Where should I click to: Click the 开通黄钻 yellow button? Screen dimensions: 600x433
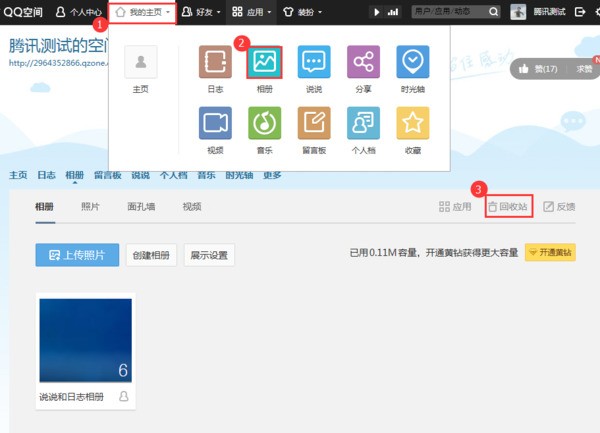click(x=550, y=252)
